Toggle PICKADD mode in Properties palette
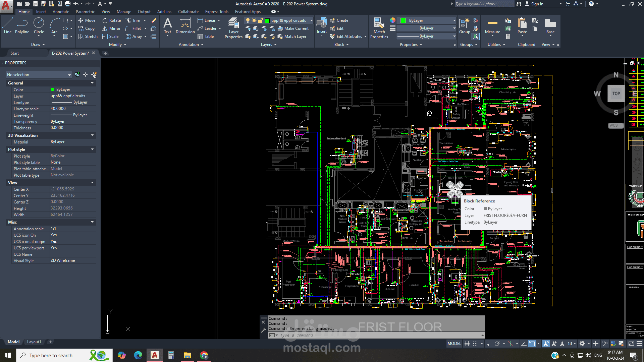 pos(77,75)
